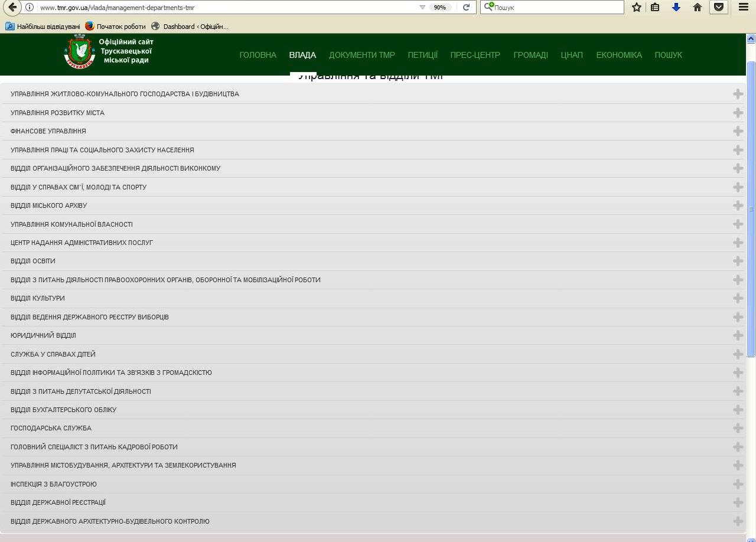Bookmark this page with the star icon
756x542 pixels.
[x=636, y=8]
